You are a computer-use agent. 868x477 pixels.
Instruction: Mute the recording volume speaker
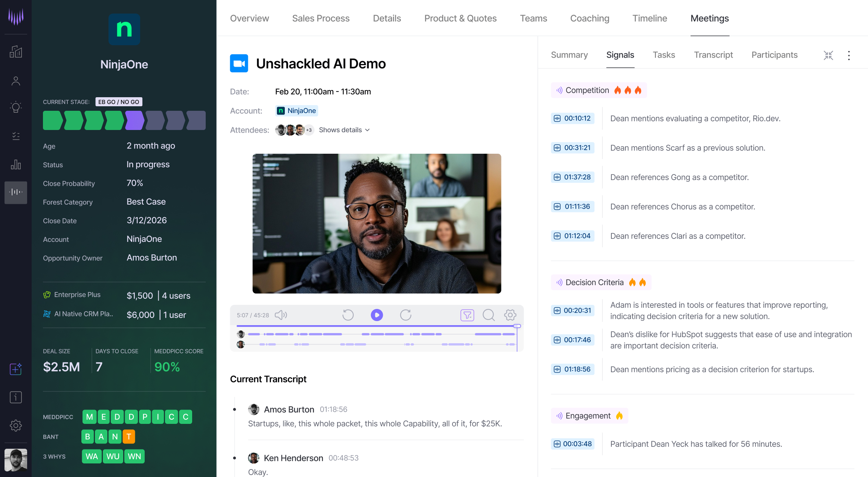281,315
